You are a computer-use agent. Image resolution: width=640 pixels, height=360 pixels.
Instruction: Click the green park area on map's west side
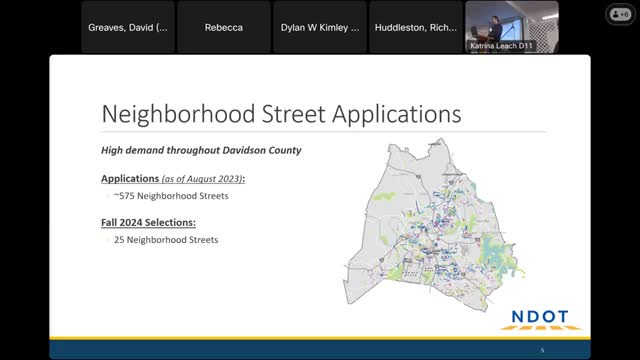tap(384, 197)
